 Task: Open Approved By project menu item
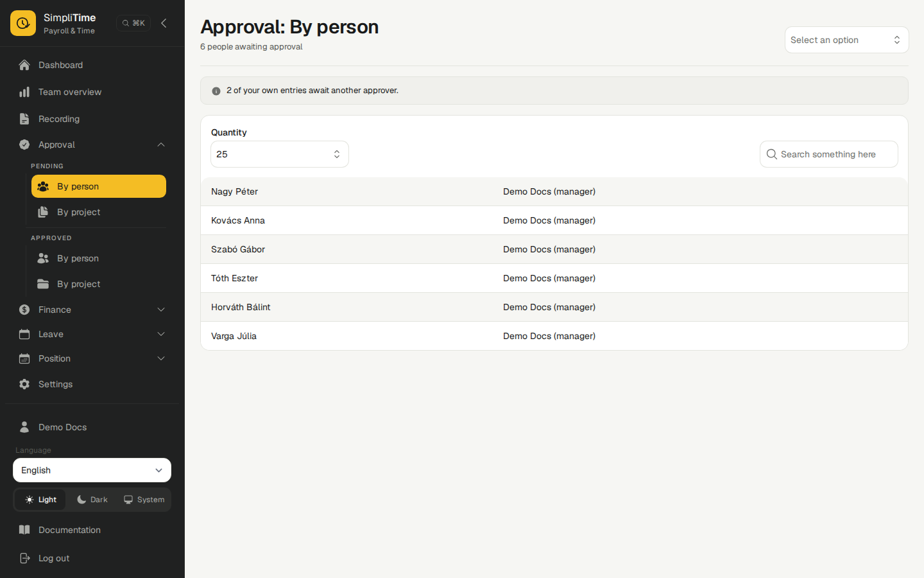[x=99, y=284]
